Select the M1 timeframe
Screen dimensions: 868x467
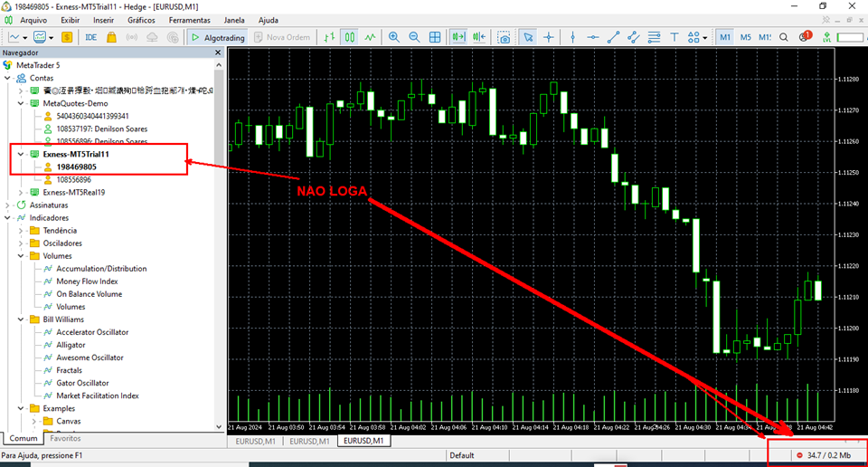pyautogui.click(x=725, y=37)
